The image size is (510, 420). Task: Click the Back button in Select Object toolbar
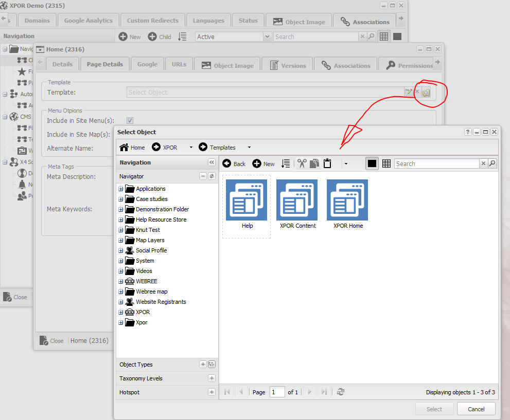(x=234, y=163)
